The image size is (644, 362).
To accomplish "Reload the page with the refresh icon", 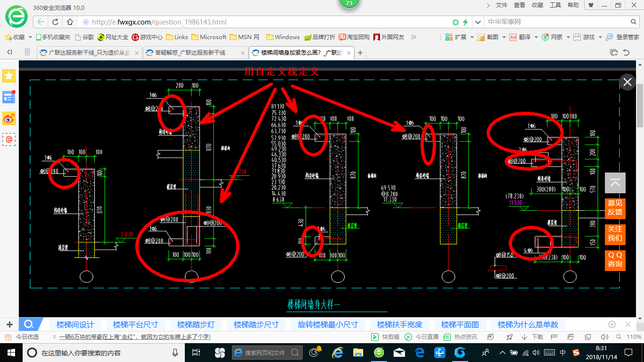I will point(56,22).
